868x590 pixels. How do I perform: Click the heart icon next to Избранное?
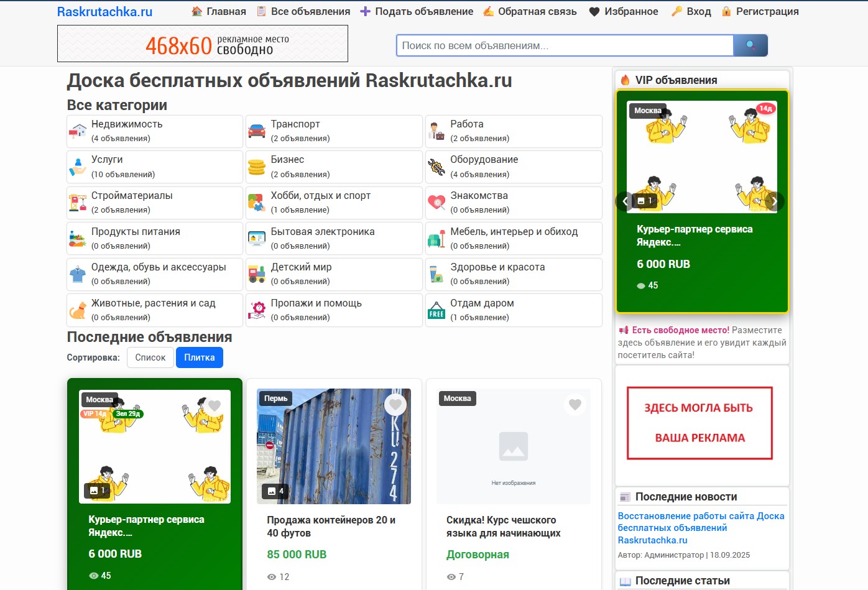[595, 11]
